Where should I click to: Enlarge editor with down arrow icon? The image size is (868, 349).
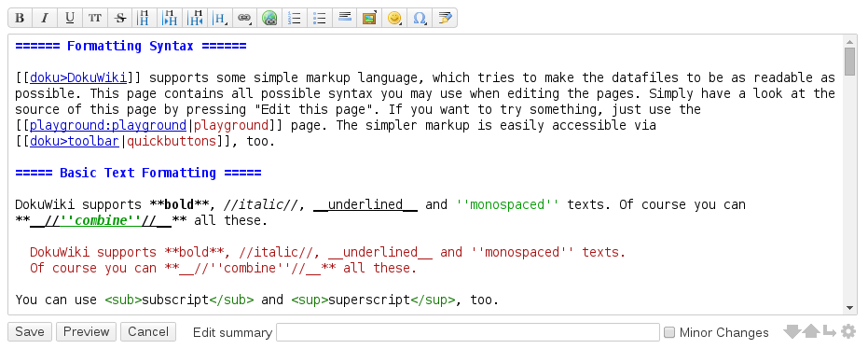click(x=792, y=332)
